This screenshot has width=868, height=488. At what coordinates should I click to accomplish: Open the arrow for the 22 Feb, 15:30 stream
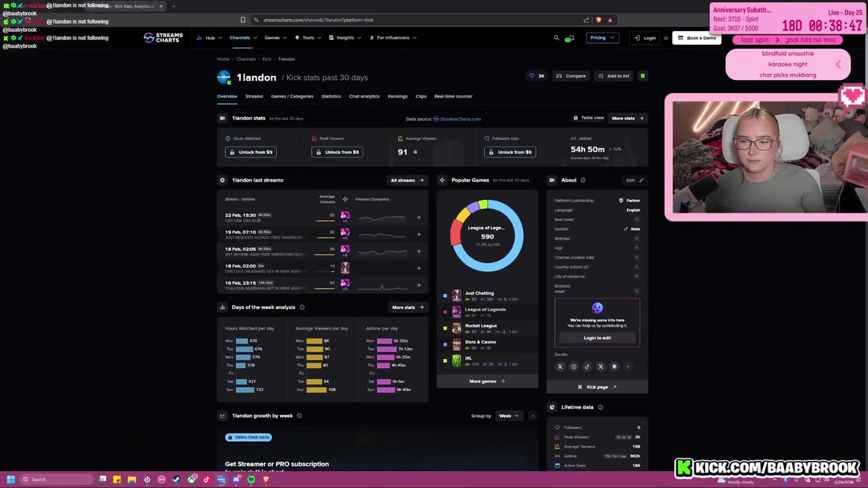418,218
